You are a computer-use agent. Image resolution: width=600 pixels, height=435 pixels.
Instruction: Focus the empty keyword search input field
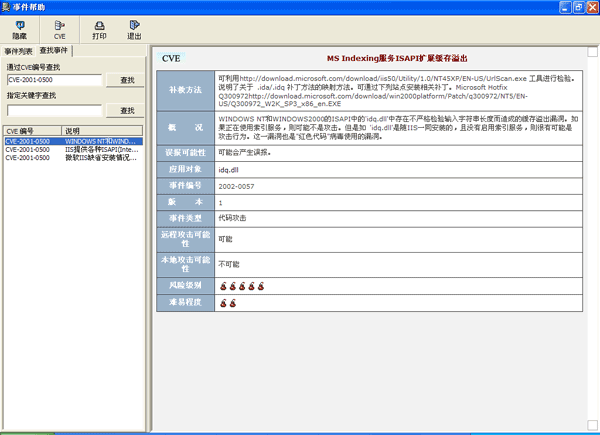pos(54,110)
